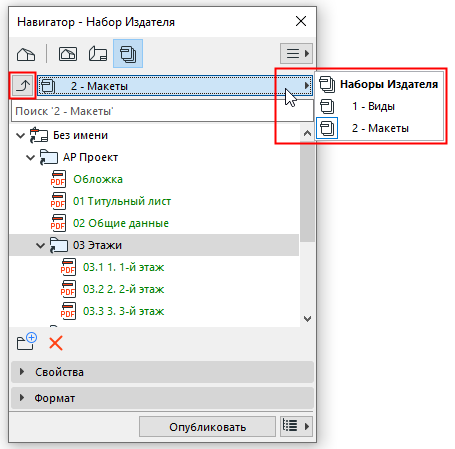Click the up-one-level arrow button

point(22,86)
